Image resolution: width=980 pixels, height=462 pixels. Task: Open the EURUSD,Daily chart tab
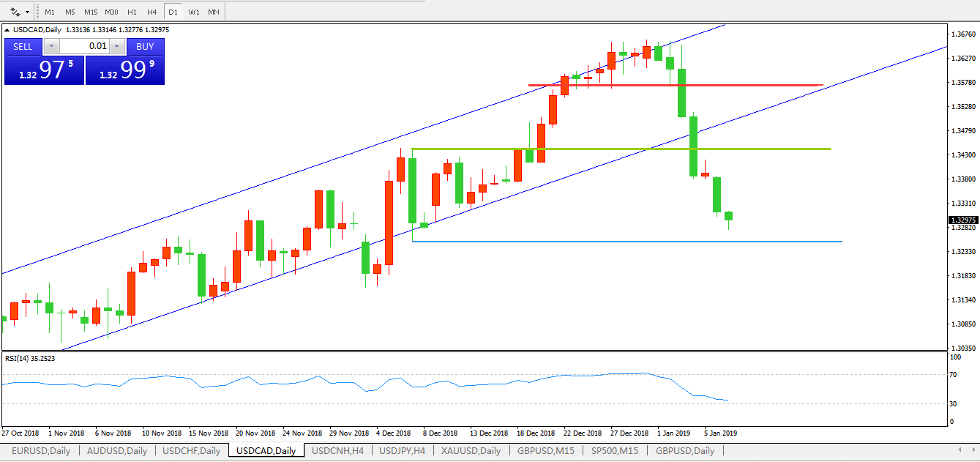click(41, 451)
